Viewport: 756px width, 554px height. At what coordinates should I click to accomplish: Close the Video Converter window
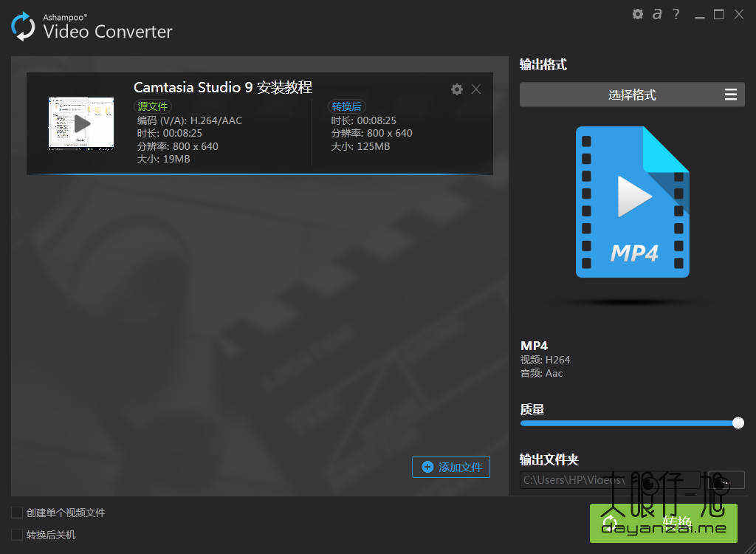(x=738, y=15)
